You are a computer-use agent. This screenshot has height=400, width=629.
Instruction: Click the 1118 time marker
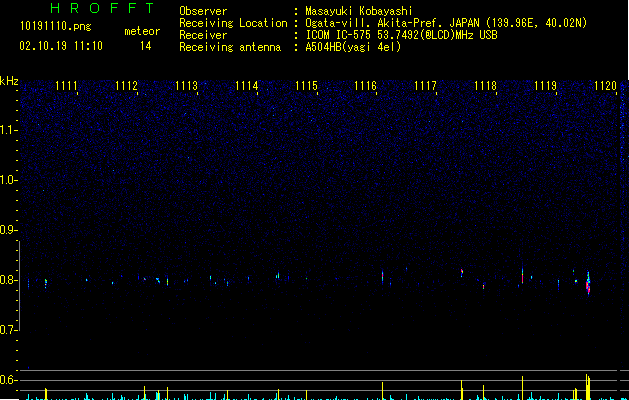click(485, 86)
